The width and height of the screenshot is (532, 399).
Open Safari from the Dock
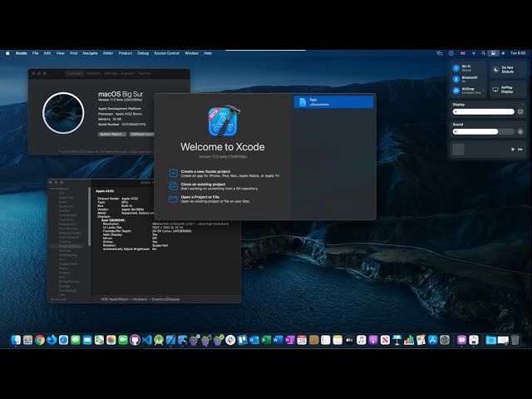[63, 340]
